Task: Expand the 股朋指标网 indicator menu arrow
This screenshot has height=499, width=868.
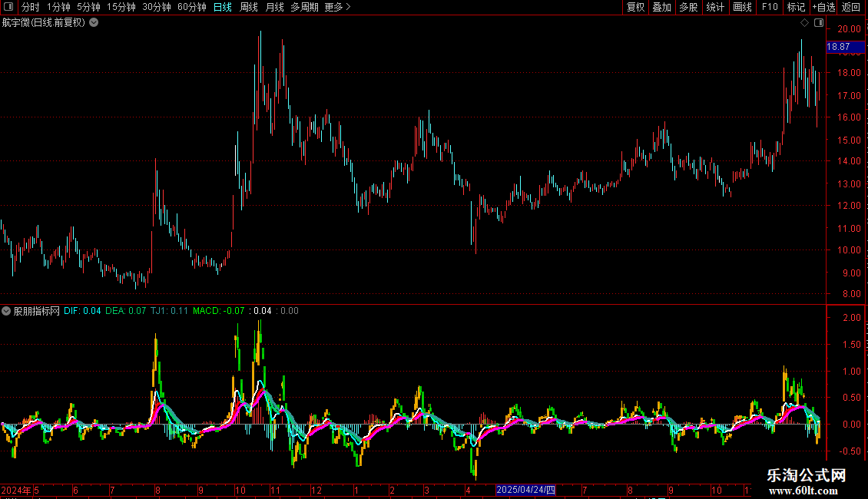Action: (6, 311)
